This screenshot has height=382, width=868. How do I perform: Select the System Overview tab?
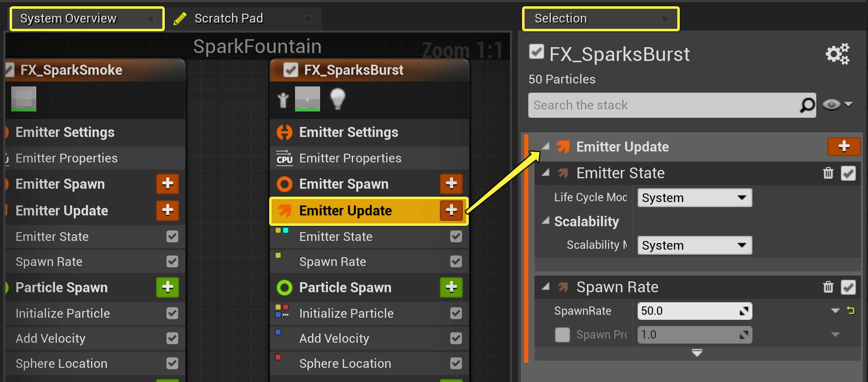pos(68,18)
